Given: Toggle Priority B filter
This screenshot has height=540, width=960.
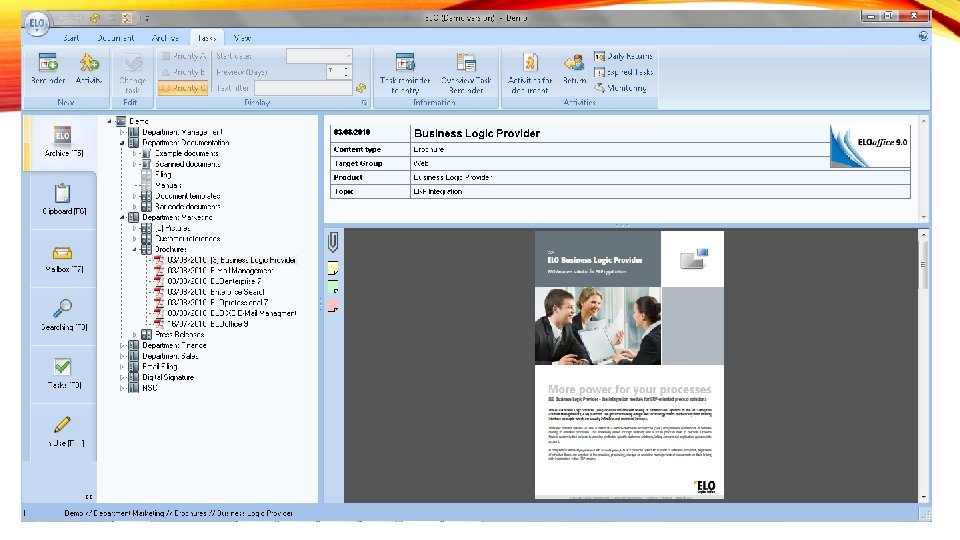Looking at the screenshot, I should click(184, 72).
